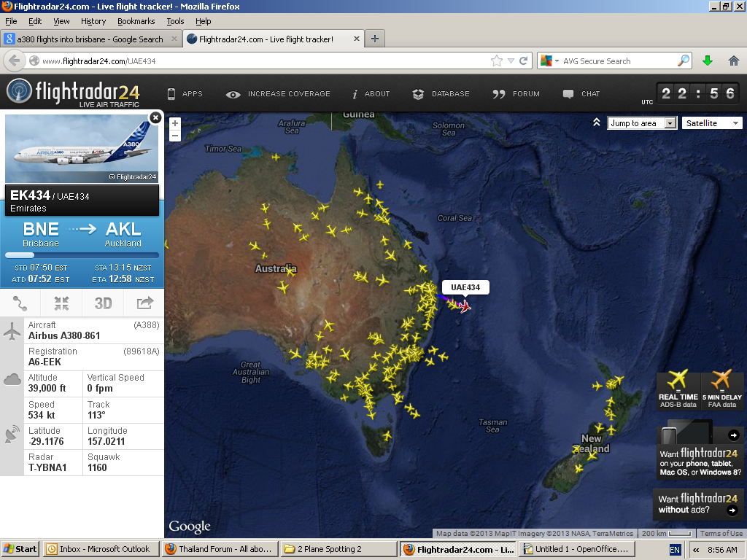Screen dimensions: 747x560
Task: Click the center-on-aircraft arrows icon
Action: pos(61,303)
